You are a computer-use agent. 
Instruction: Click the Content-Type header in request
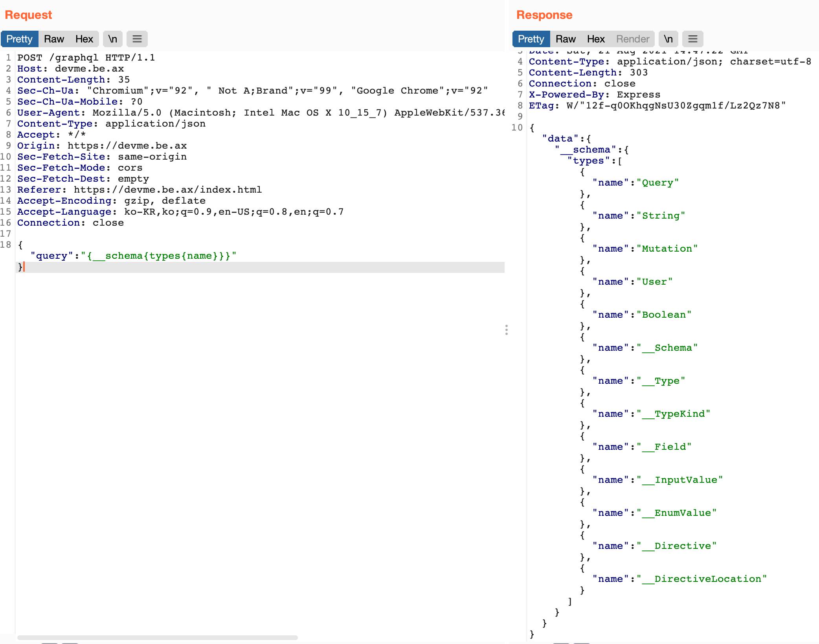pyautogui.click(x=111, y=124)
